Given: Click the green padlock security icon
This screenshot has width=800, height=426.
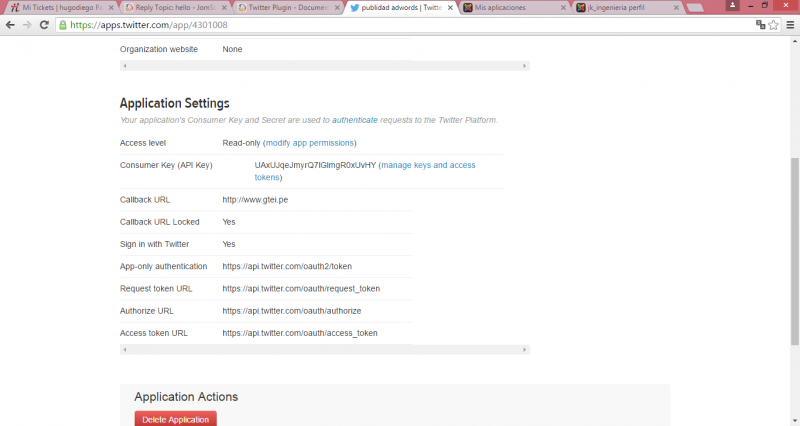Looking at the screenshot, I should (63, 24).
